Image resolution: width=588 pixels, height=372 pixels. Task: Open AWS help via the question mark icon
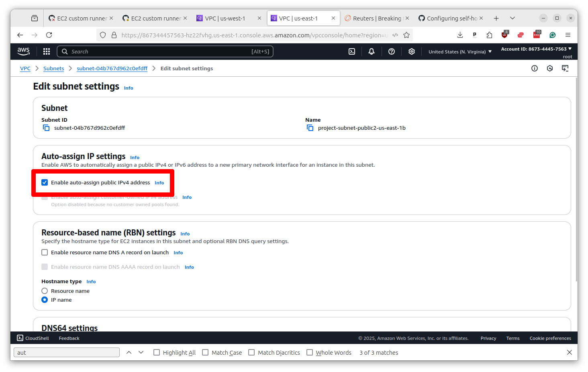pos(391,51)
